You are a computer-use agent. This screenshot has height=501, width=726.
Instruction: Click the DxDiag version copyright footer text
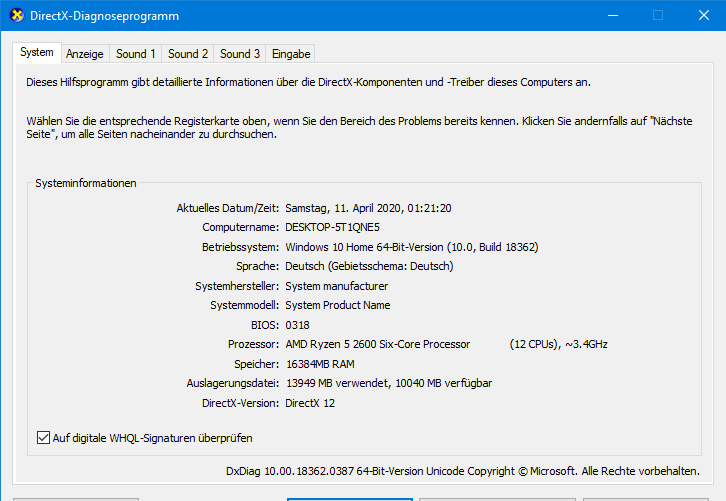(463, 470)
